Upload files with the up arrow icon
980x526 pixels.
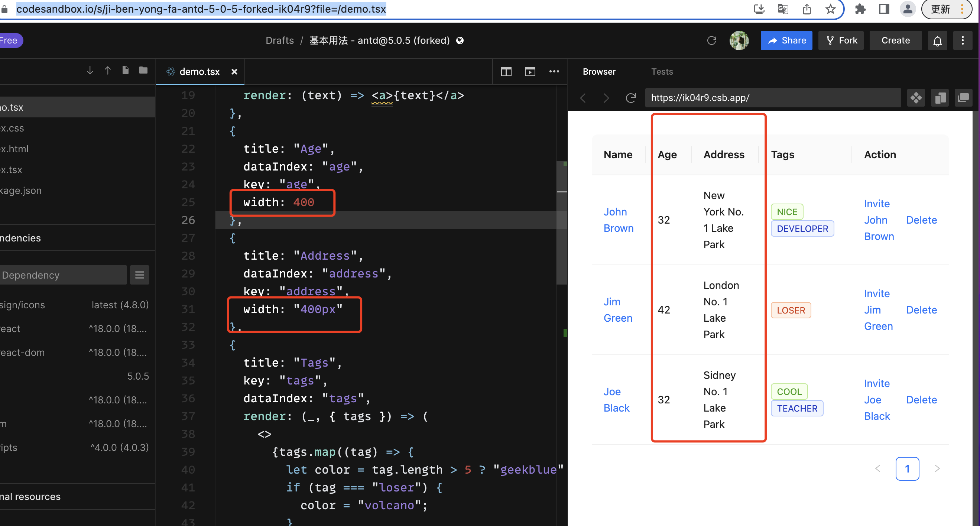click(108, 70)
